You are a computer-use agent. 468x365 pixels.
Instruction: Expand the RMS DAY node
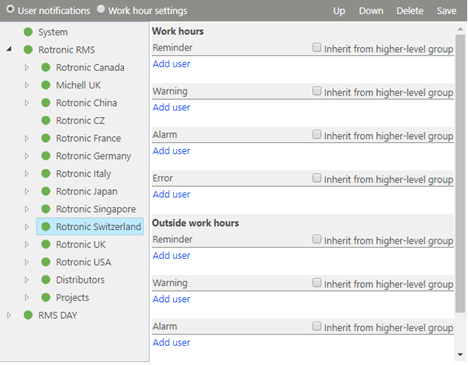9,315
